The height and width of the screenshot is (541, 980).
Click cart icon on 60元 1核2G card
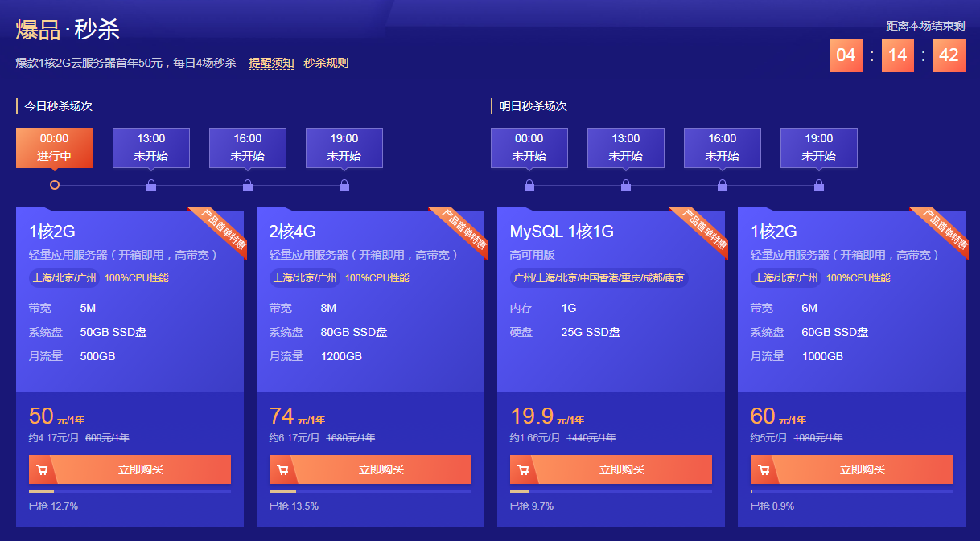click(x=764, y=470)
